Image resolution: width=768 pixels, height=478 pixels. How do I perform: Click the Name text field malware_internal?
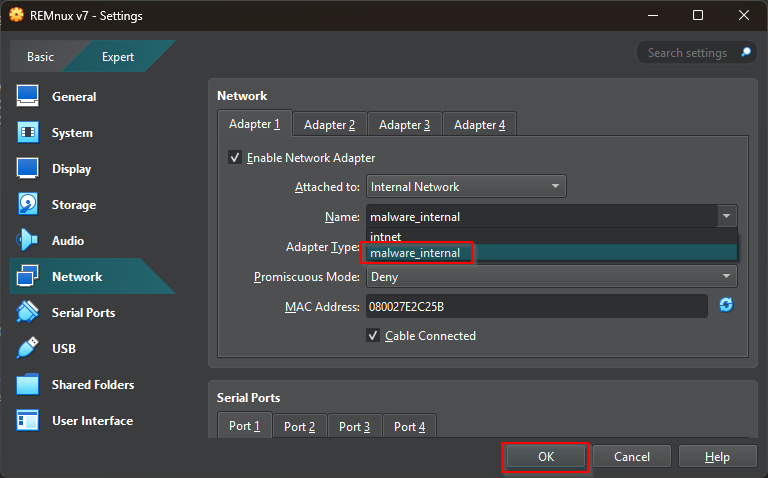pyautogui.click(x=542, y=216)
